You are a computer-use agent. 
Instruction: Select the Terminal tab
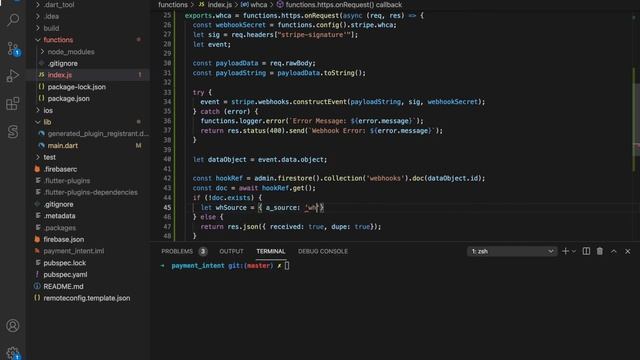tap(271, 251)
